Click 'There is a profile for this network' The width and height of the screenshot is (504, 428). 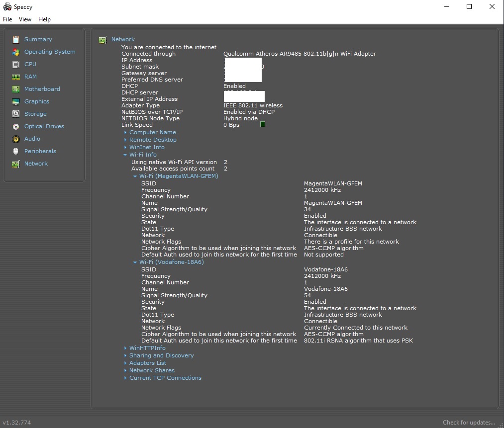coord(351,242)
